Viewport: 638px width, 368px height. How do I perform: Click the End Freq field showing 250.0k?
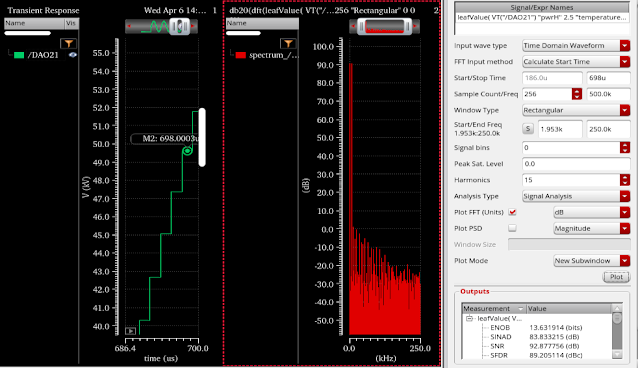tap(608, 129)
